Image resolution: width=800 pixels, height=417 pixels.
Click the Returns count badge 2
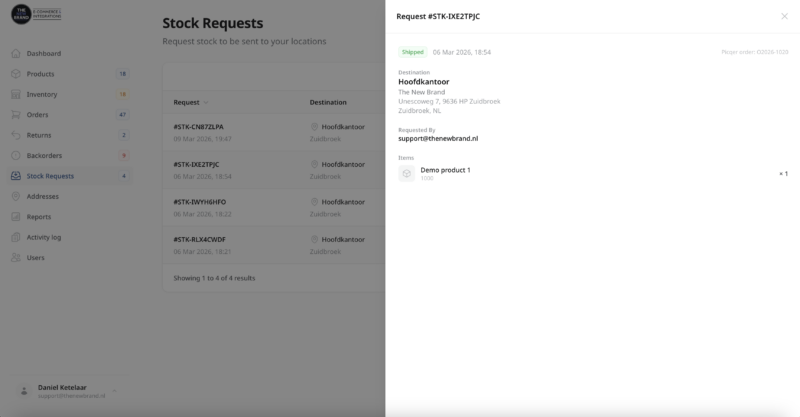[x=123, y=135]
